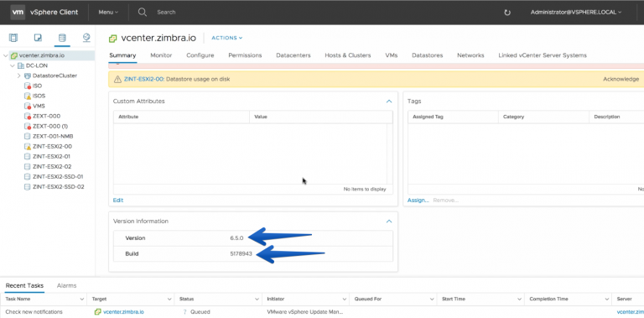This screenshot has width=644, height=318.
Task: Open the Alarms tab
Action: click(x=66, y=285)
